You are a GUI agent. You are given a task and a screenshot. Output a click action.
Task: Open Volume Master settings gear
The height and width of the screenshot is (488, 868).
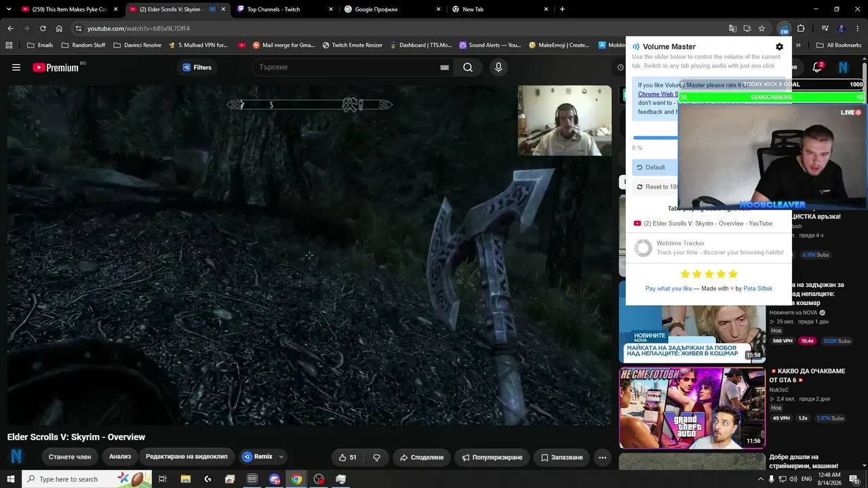[x=779, y=47]
